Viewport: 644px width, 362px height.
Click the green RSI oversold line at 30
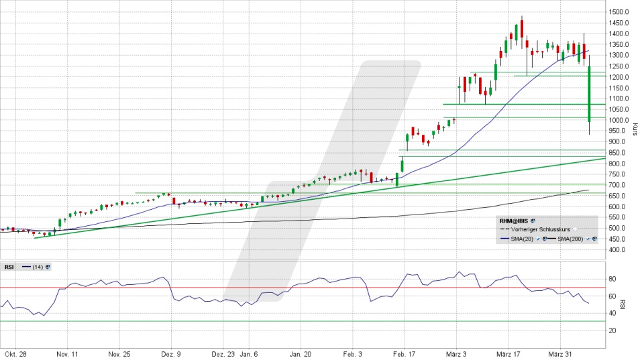click(x=303, y=321)
